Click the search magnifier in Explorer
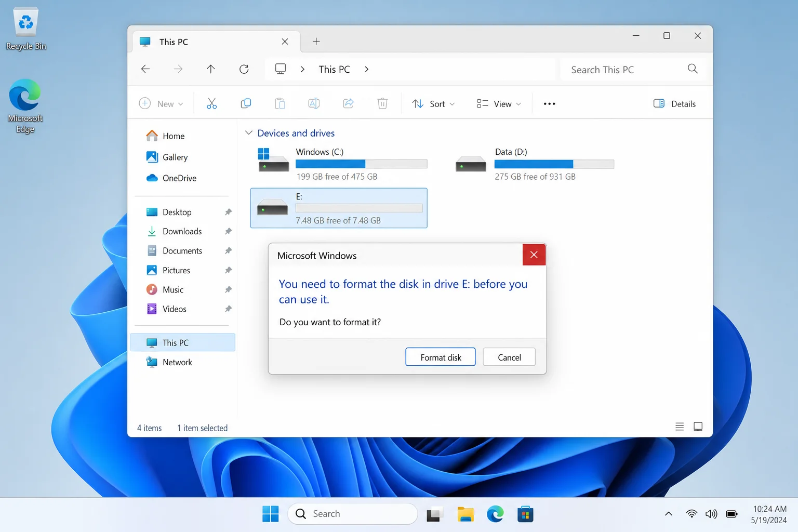798x532 pixels. [x=693, y=69]
